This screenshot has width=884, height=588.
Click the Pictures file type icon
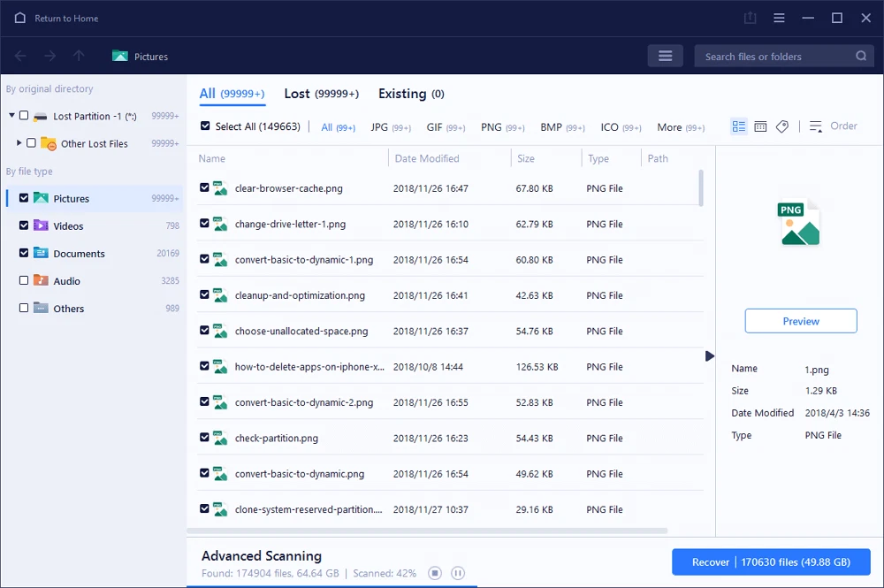point(41,198)
